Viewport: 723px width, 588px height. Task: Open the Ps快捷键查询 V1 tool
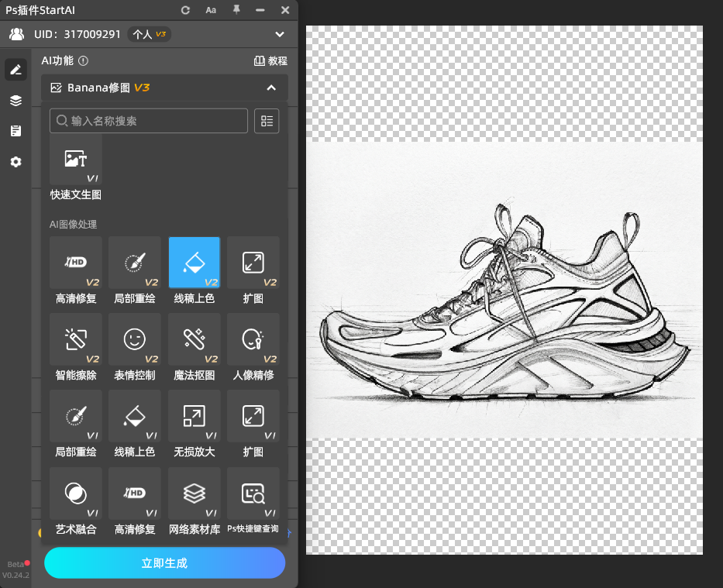[253, 502]
